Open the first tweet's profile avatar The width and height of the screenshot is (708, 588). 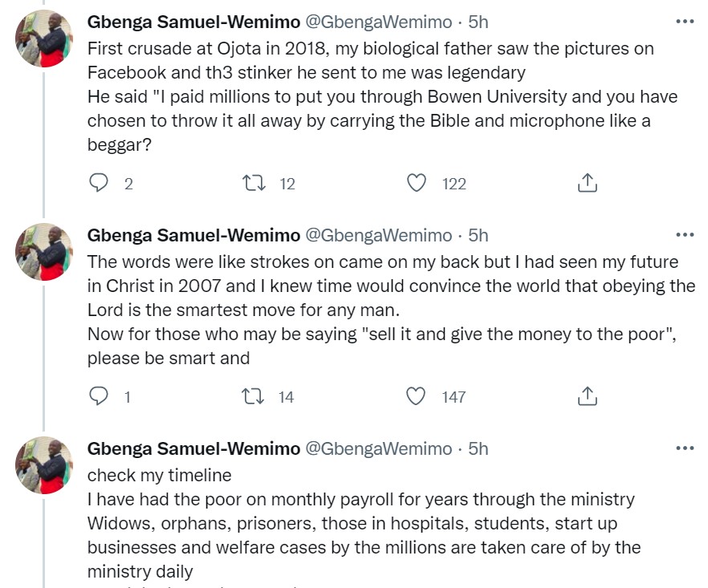pos(45,39)
